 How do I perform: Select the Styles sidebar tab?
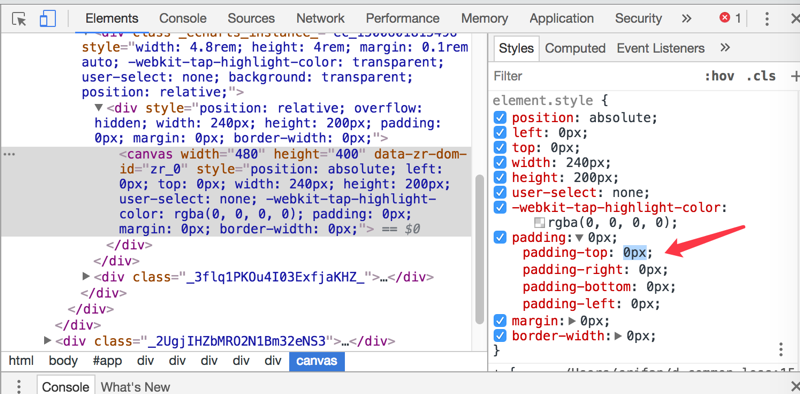516,48
